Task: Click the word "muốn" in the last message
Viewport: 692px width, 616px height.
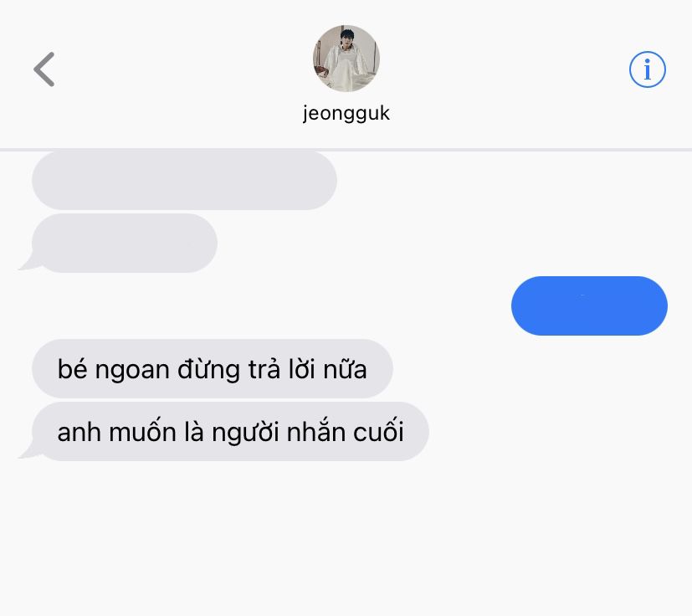Action: 142,431
